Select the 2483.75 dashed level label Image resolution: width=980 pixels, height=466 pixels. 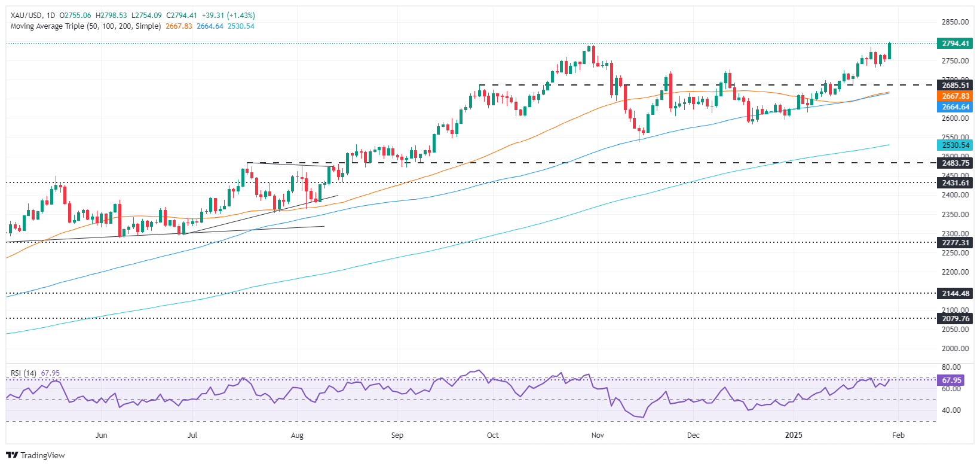955,163
